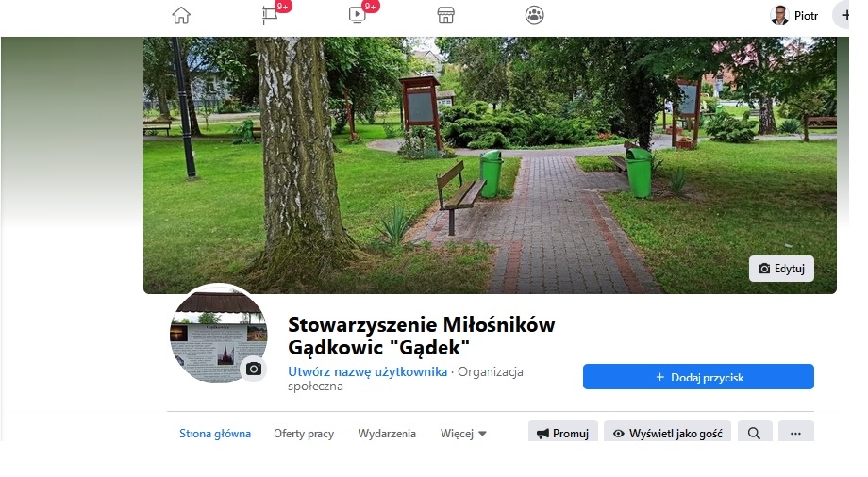Open the Facebook Home feed icon
This screenshot has width=868, height=477.
[x=181, y=15]
